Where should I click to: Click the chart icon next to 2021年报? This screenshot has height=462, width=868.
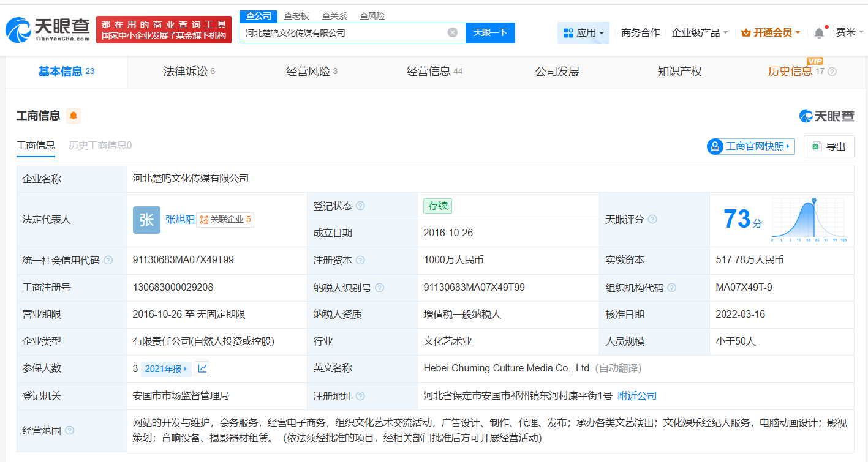pos(202,368)
